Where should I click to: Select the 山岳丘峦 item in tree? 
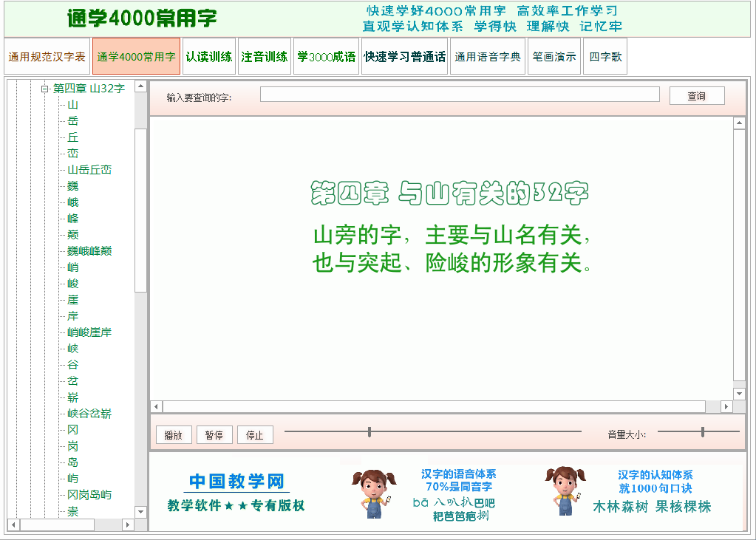89,170
